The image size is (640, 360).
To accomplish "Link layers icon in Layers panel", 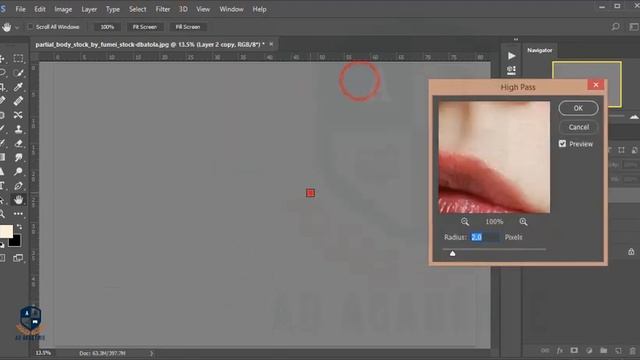I will click(x=544, y=351).
